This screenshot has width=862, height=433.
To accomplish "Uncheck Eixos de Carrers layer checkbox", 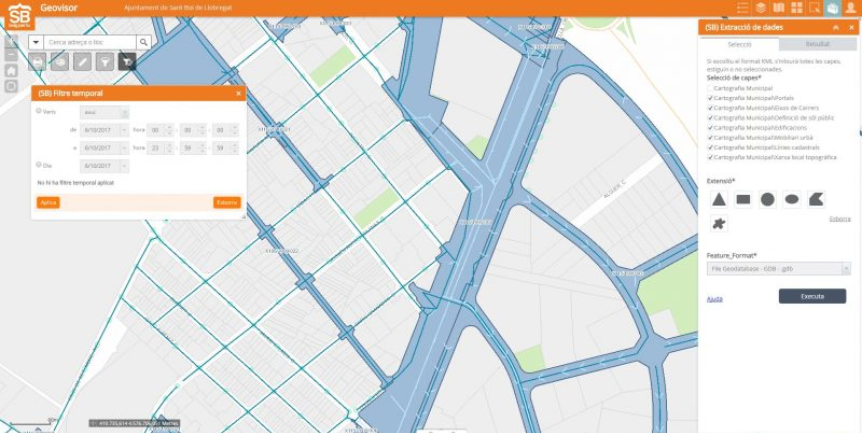I will pos(710,108).
